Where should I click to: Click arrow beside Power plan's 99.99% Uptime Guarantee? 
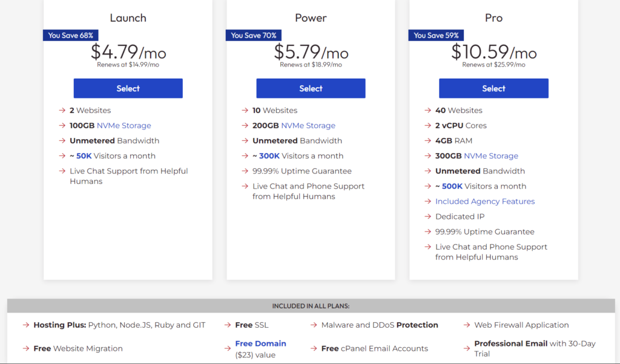[x=245, y=171]
